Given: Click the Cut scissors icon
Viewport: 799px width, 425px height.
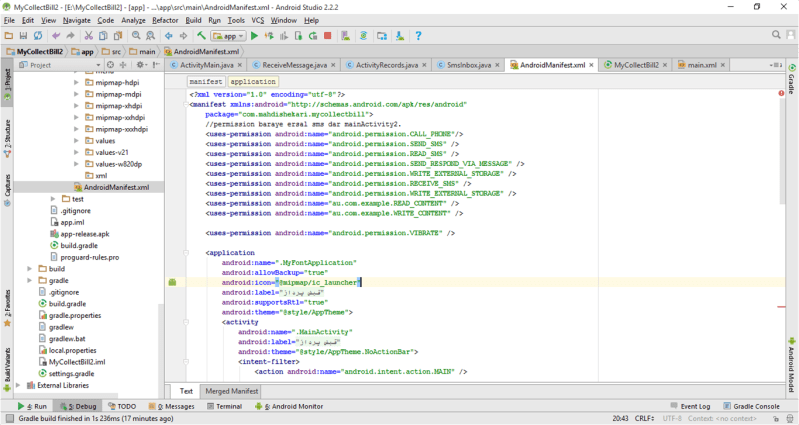Looking at the screenshot, I should coord(89,36).
